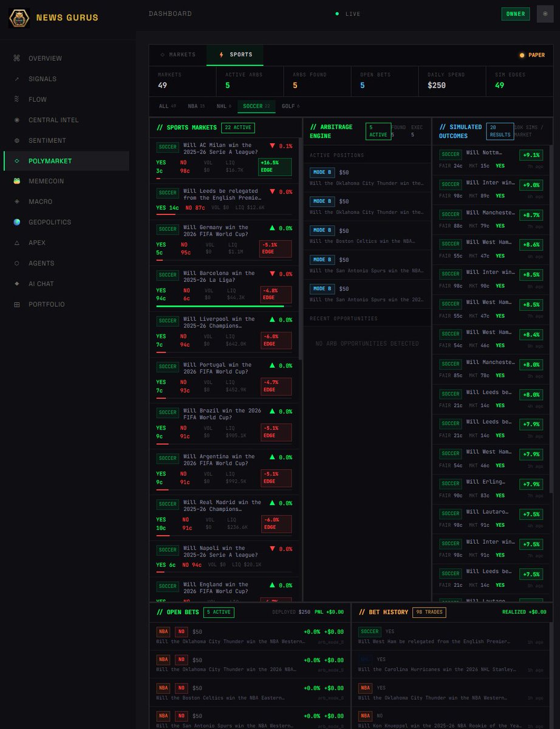
Task: Open the Argentina 2026 World Cup market card
Action: pos(224,473)
